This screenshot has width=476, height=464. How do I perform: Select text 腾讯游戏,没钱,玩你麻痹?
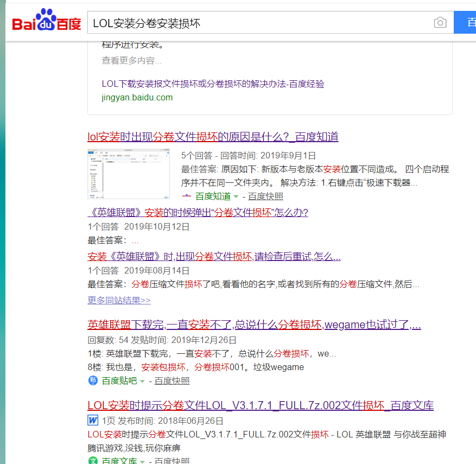[x=134, y=448]
